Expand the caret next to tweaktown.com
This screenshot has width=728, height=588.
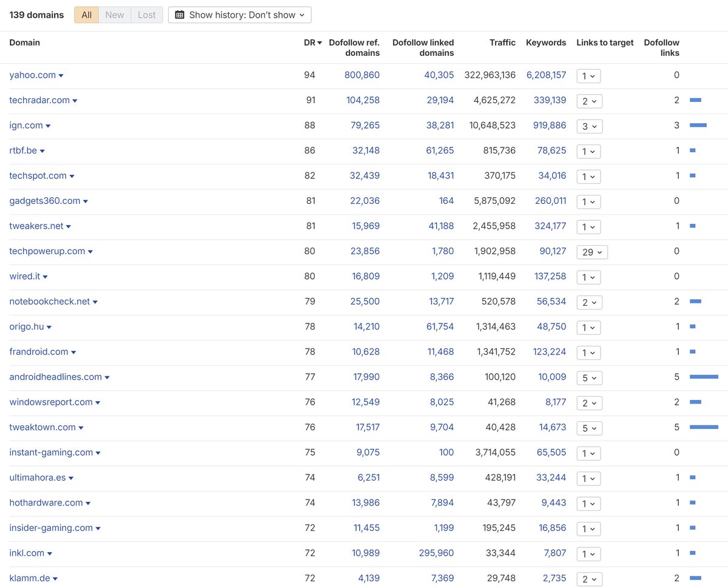pyautogui.click(x=81, y=428)
